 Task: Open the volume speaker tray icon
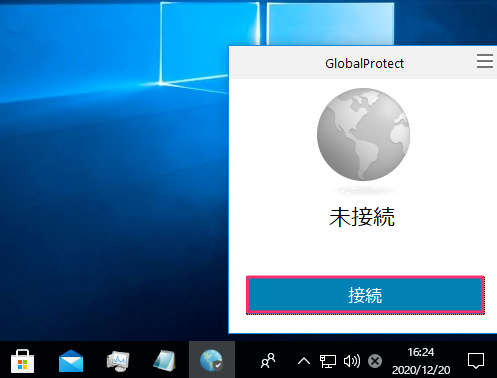pos(352,361)
